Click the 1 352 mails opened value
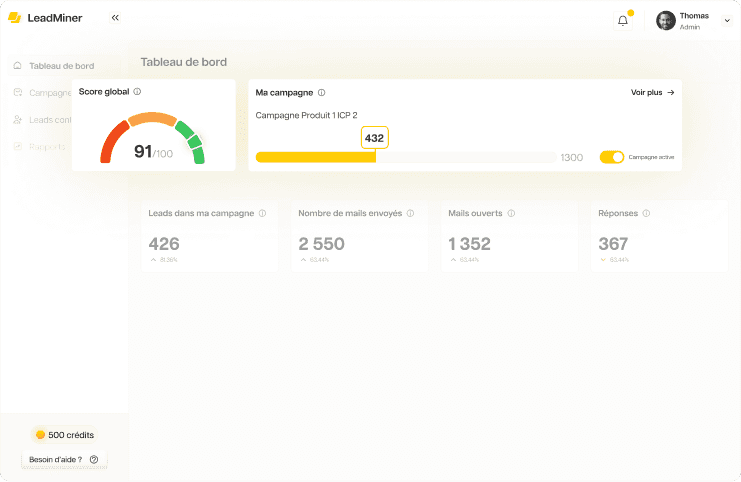Image resolution: width=741 pixels, height=482 pixels. point(469,244)
